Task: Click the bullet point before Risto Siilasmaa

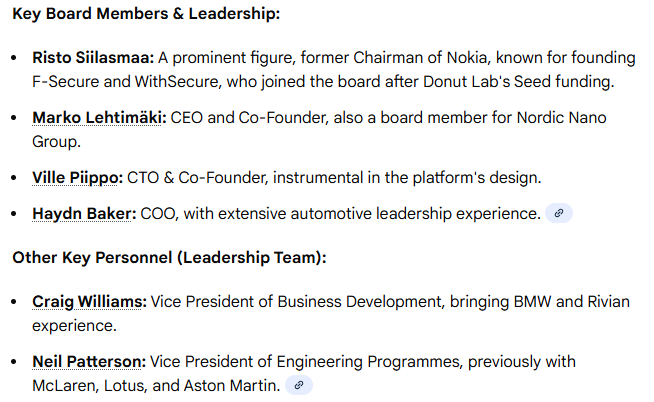Action: coord(13,58)
